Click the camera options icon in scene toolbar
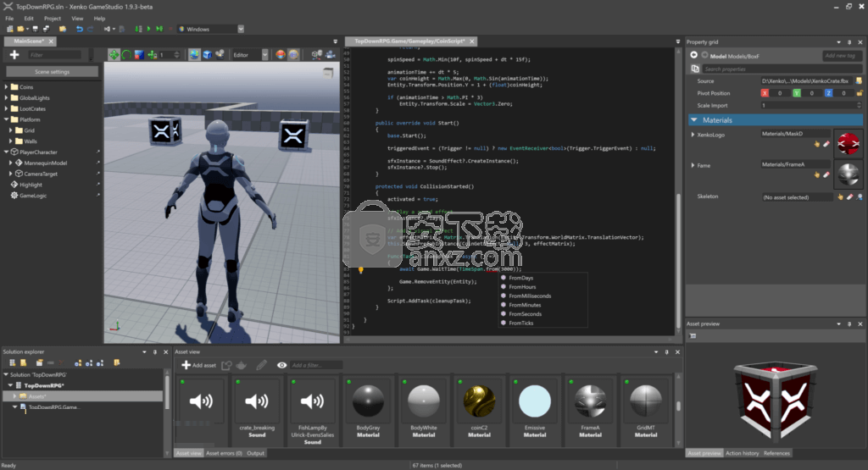 click(x=331, y=54)
